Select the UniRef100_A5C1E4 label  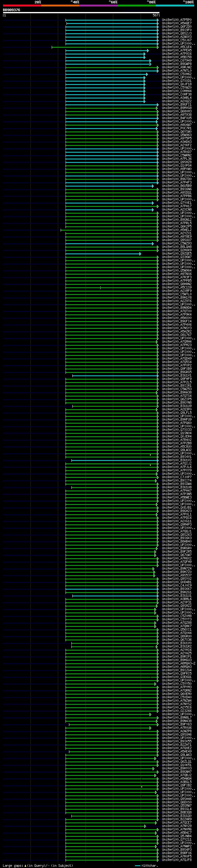click(x=176, y=47)
